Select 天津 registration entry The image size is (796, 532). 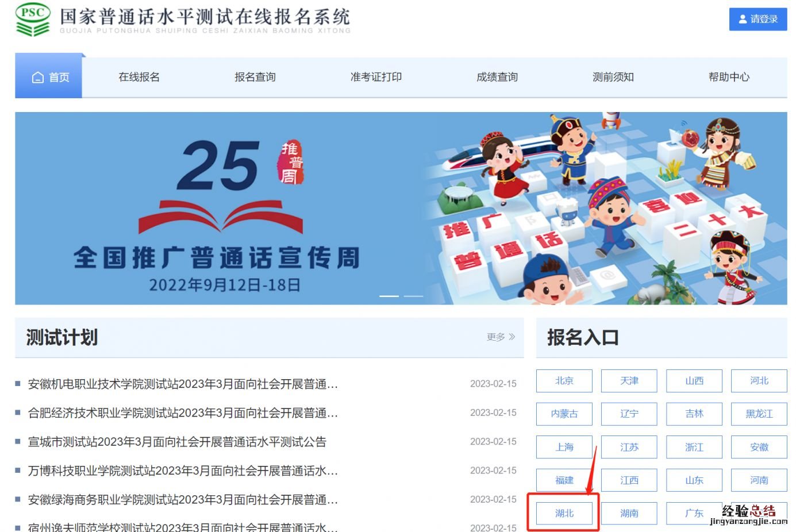(x=629, y=381)
